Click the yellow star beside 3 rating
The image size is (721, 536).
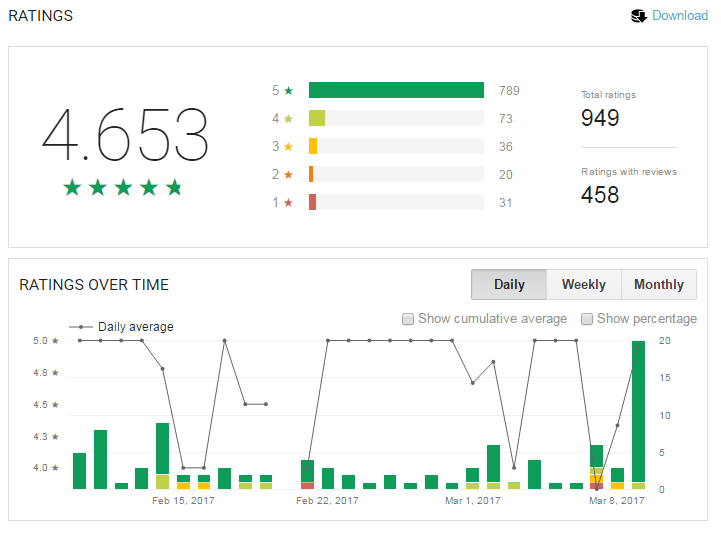289,146
